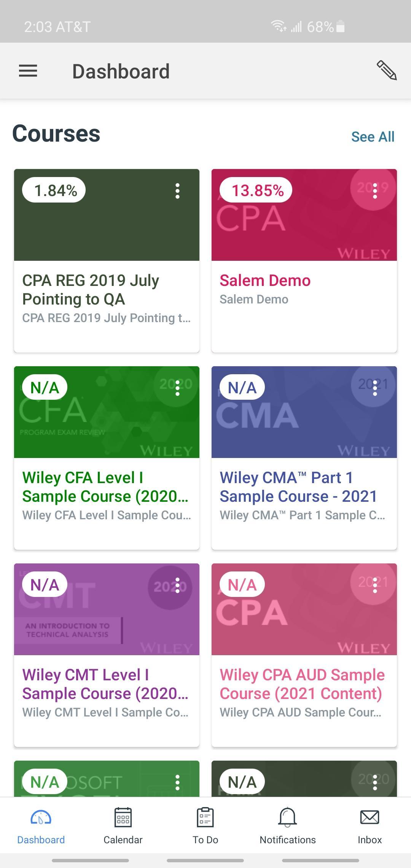Viewport: 411px width, 868px height.
Task: Open the Calendar tab icon
Action: coord(123,817)
